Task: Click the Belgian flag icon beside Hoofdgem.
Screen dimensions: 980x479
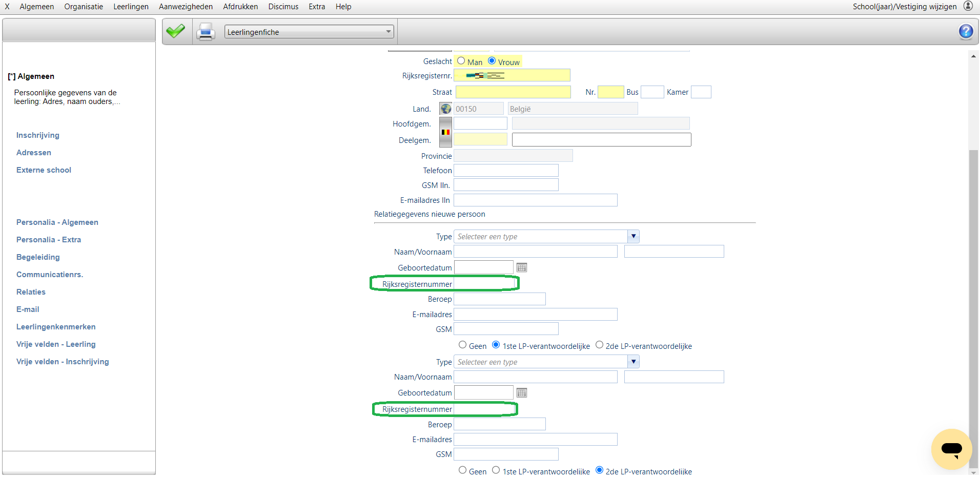Action: [446, 132]
